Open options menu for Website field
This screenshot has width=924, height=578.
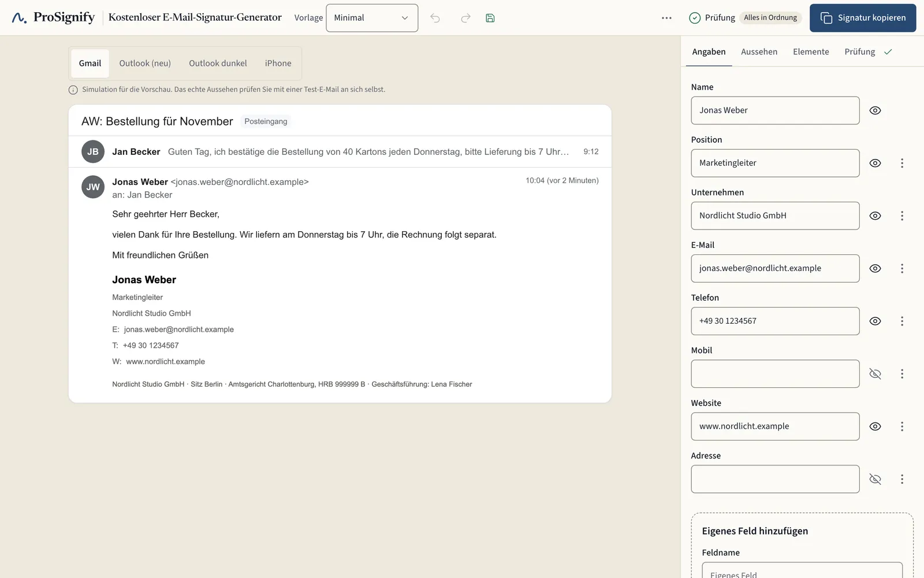point(902,427)
